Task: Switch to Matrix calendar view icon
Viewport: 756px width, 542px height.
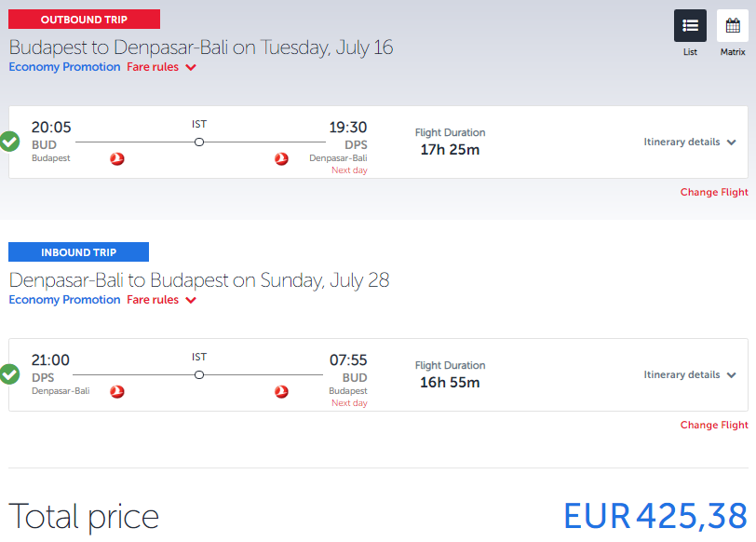Action: point(733,25)
